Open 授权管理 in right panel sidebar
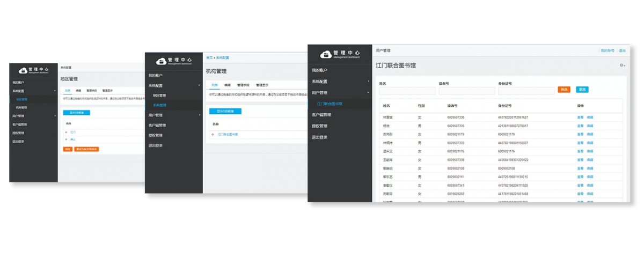Image resolution: width=644 pixels, height=257 pixels. (x=319, y=126)
